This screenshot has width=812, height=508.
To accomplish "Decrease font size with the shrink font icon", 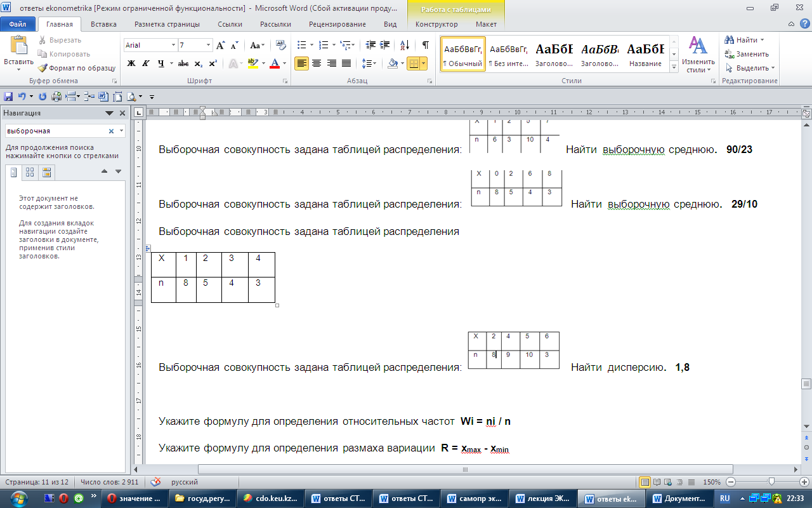I will 234,45.
